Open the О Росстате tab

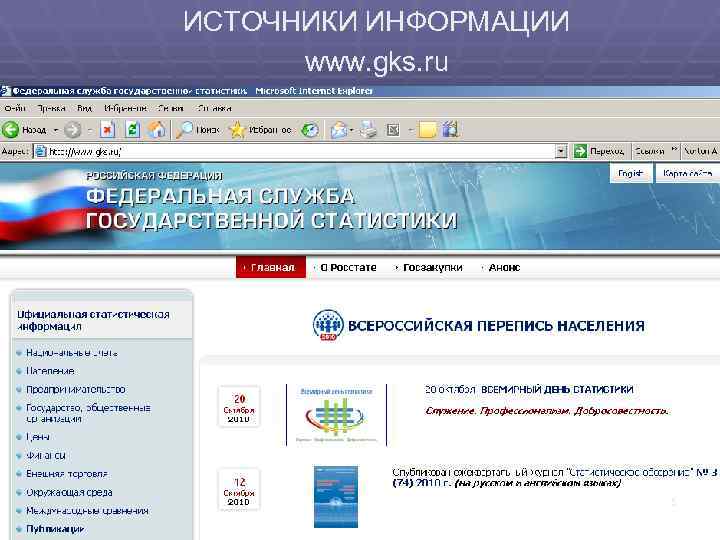tap(348, 267)
